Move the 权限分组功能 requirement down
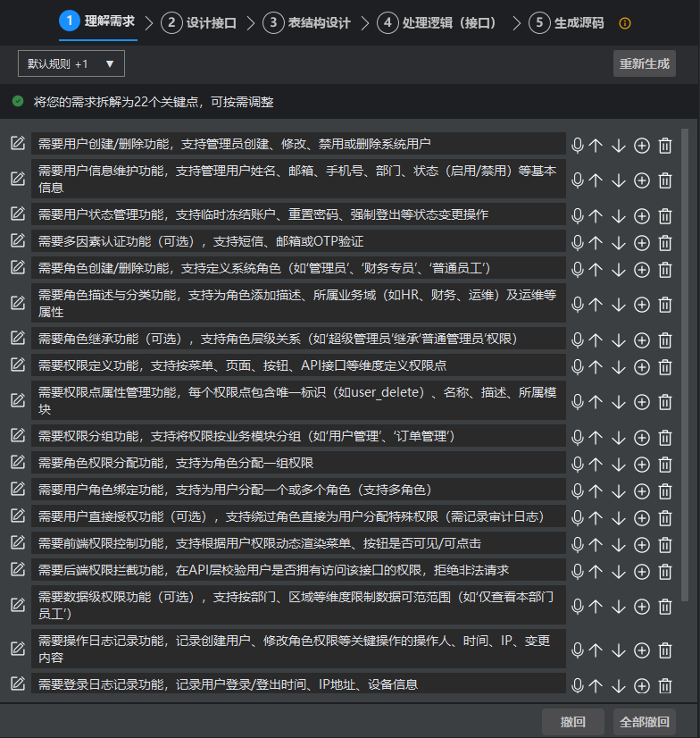The width and height of the screenshot is (700, 738). (x=619, y=436)
